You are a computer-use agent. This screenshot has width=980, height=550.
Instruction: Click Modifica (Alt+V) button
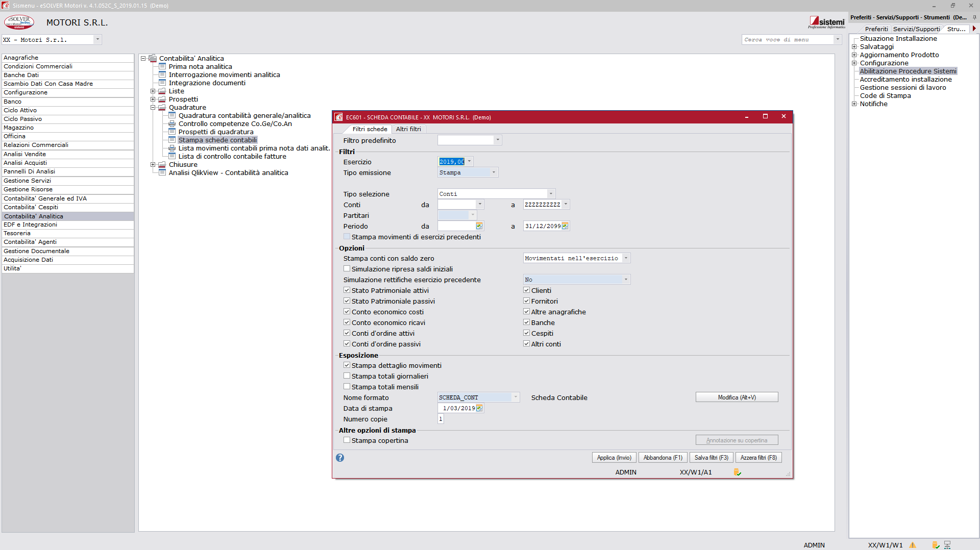pos(737,397)
